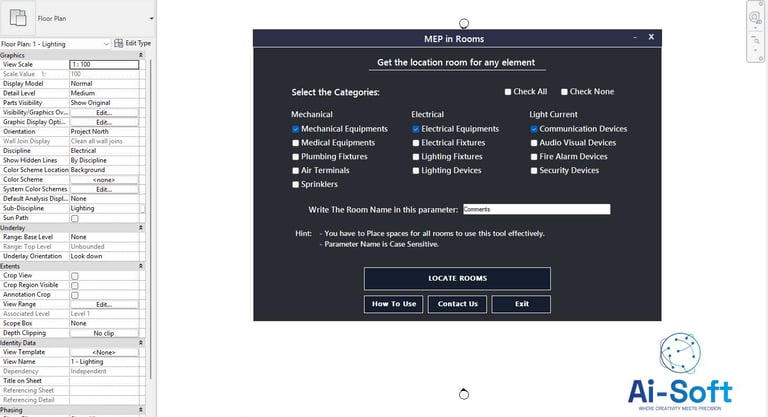Tick the Check None checkbox
Viewport: 768px width, 417px height.
564,92
